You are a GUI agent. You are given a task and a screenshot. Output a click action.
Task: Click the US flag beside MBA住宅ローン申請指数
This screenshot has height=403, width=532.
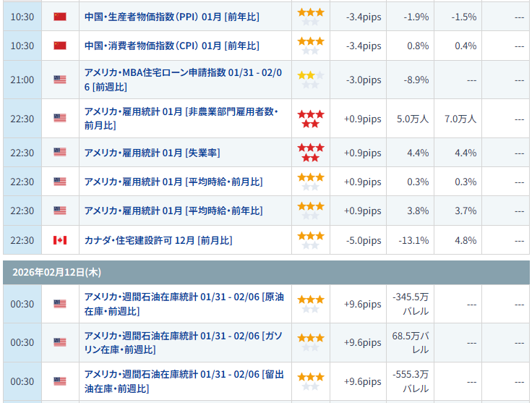point(60,80)
